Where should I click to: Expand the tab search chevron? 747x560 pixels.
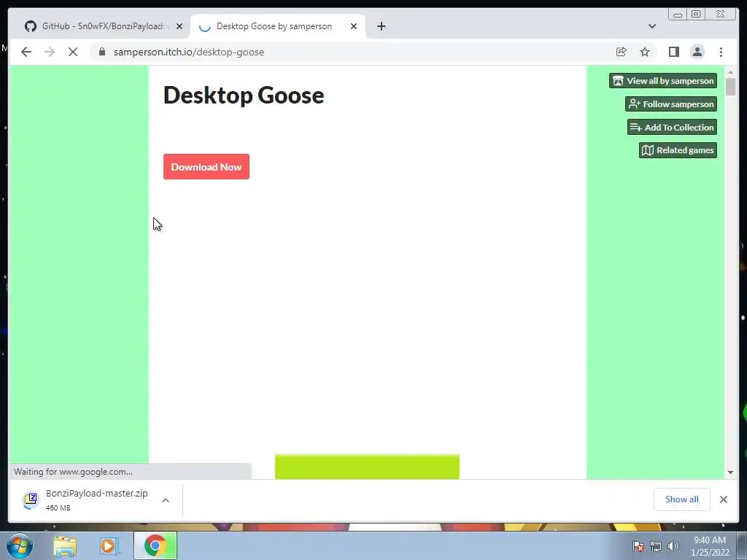click(652, 26)
